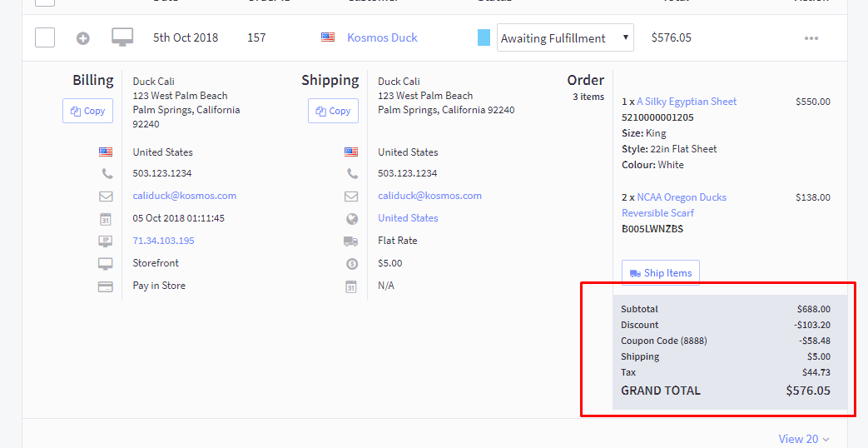Click billing timestamp 05 Oct 2018 01:11:45
Viewport: 868px width, 448px height.
179,218
